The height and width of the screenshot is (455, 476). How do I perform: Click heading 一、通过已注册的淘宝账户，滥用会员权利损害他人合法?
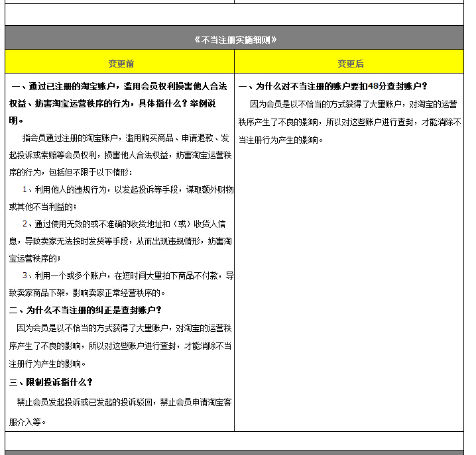click(x=119, y=87)
